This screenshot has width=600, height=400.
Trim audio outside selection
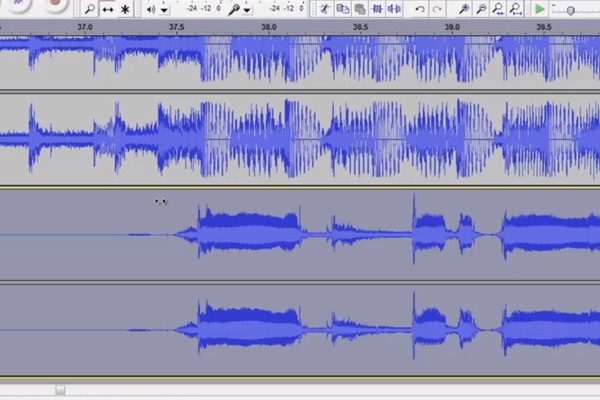pyautogui.click(x=378, y=9)
